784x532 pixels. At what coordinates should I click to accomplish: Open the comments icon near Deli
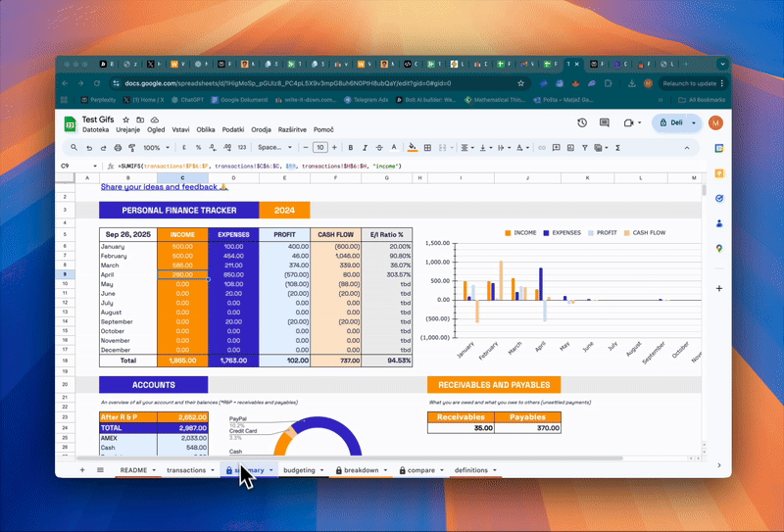(x=605, y=123)
